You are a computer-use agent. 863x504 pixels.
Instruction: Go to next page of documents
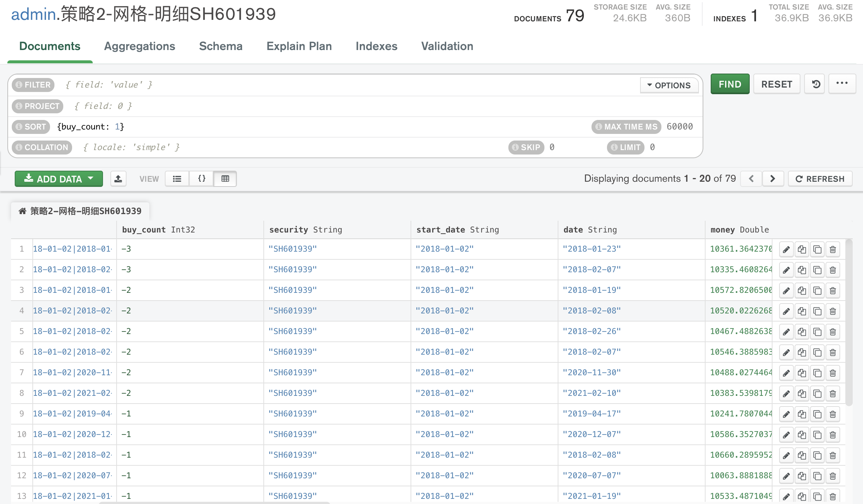(773, 179)
